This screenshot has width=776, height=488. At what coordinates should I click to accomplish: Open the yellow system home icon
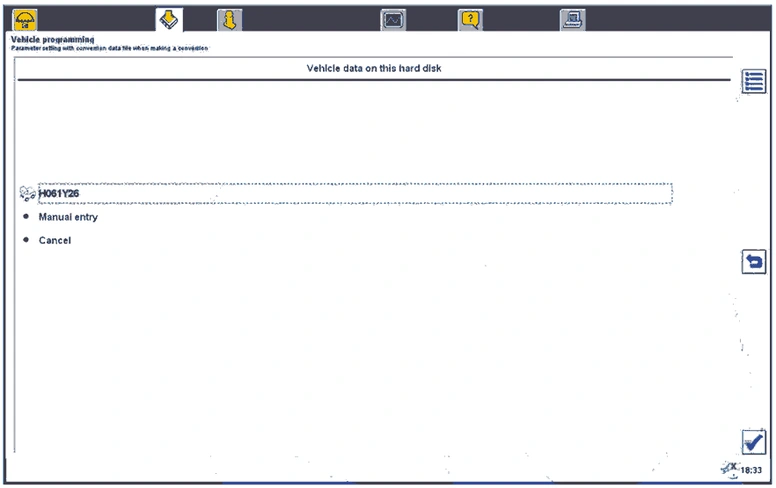click(x=24, y=20)
